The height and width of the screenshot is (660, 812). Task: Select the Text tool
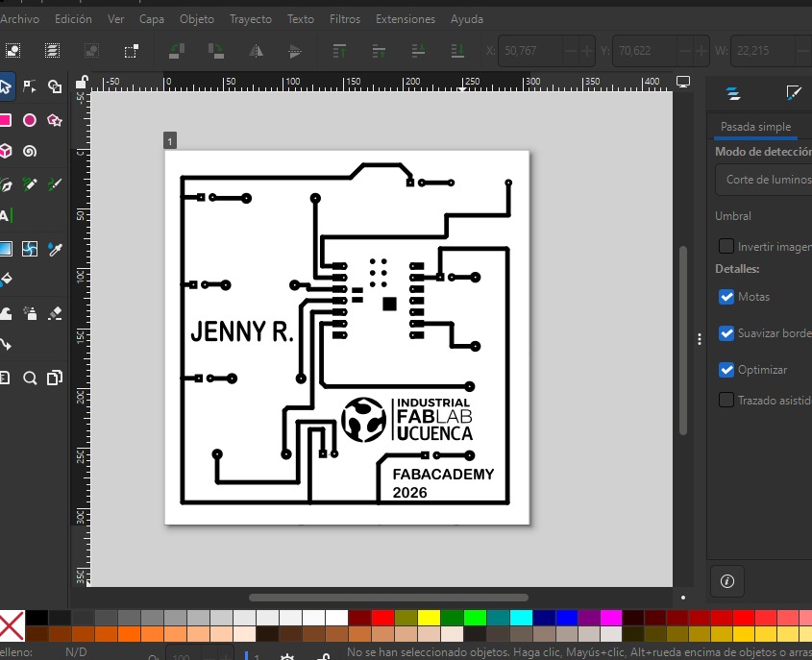point(5,215)
